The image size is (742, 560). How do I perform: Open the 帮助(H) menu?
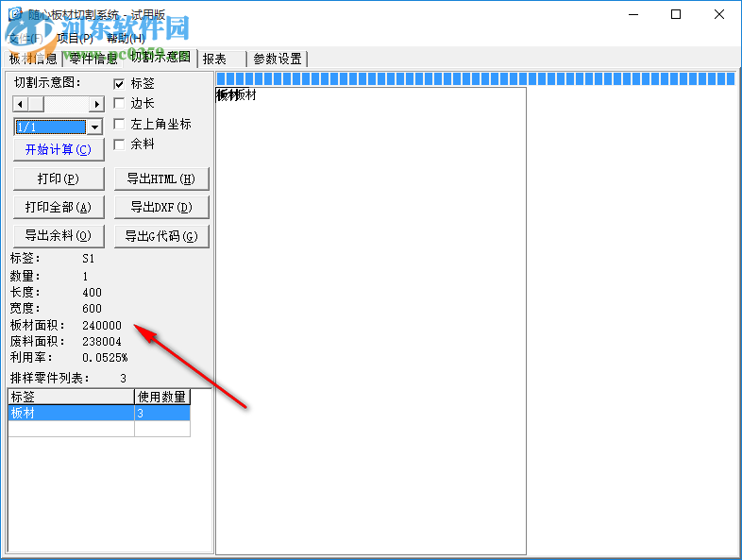[126, 39]
